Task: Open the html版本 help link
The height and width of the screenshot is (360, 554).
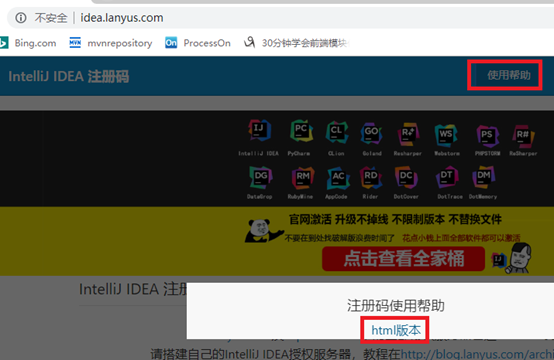Action: pos(396,330)
